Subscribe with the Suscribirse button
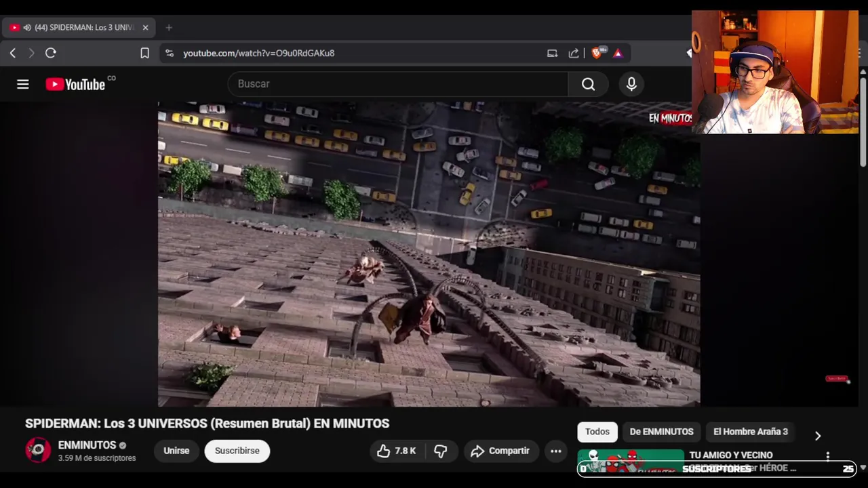Image resolution: width=868 pixels, height=488 pixels. tap(237, 451)
